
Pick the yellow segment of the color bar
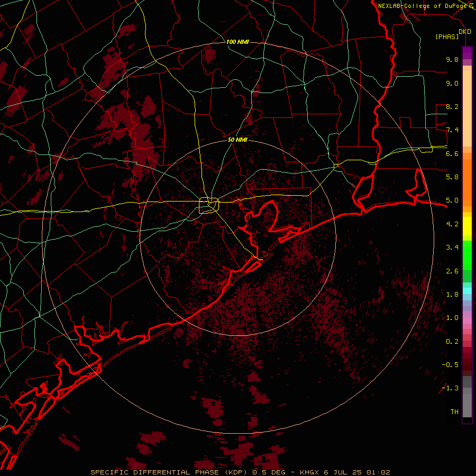point(467,226)
